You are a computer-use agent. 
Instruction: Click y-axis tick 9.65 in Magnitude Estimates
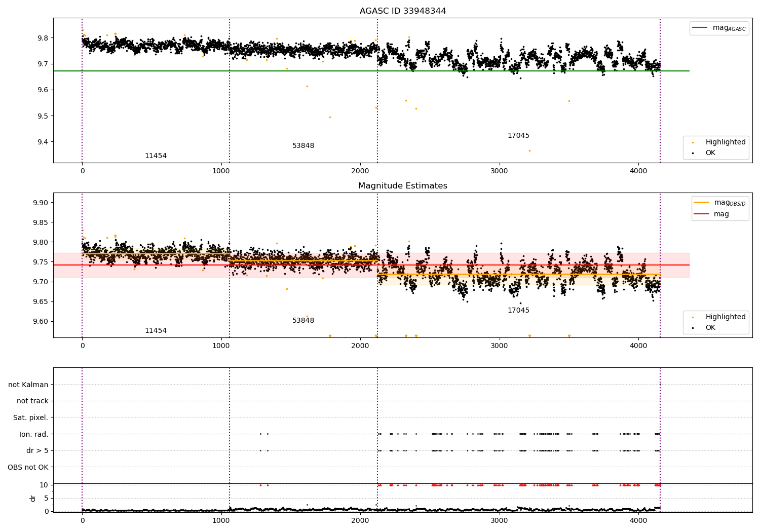tap(41, 301)
